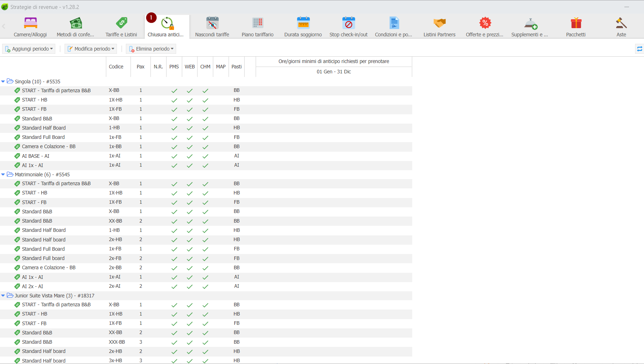Click the MAP column header
Image resolution: width=644 pixels, height=364 pixels.
tap(221, 67)
